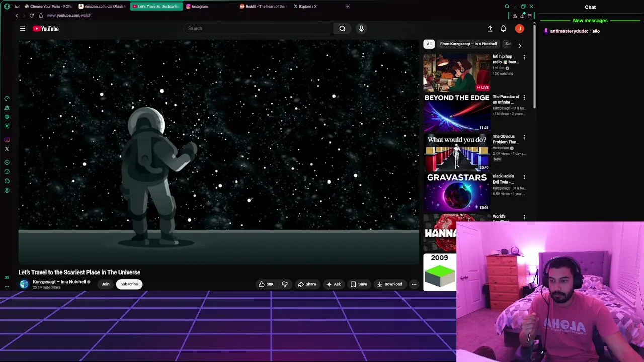644x362 pixels.
Task: Switch to the 'Choose Your Parts - PCPa' tab
Action: tap(48, 6)
